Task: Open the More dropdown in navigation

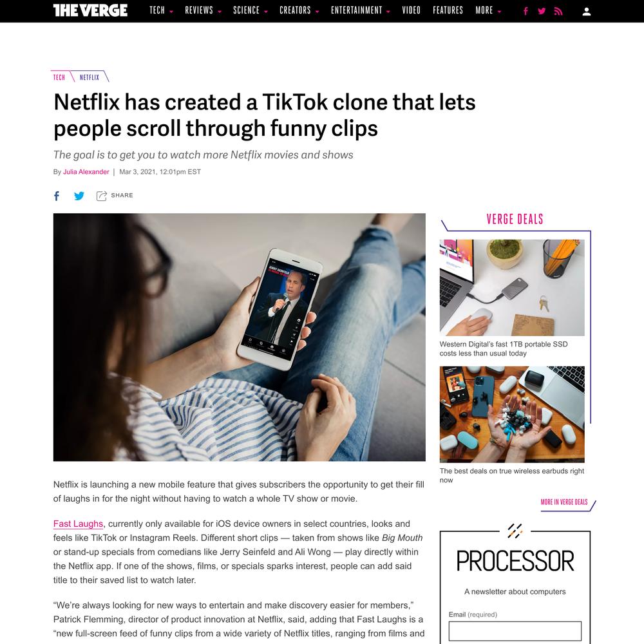Action: (488, 10)
